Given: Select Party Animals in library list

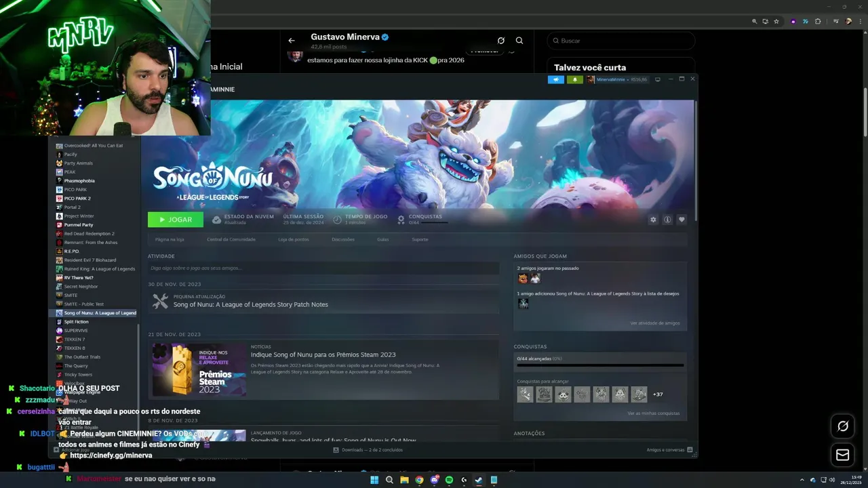Looking at the screenshot, I should coord(79,163).
